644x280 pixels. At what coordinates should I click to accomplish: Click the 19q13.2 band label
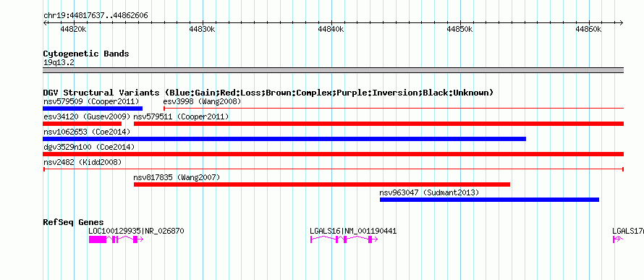click(x=59, y=63)
